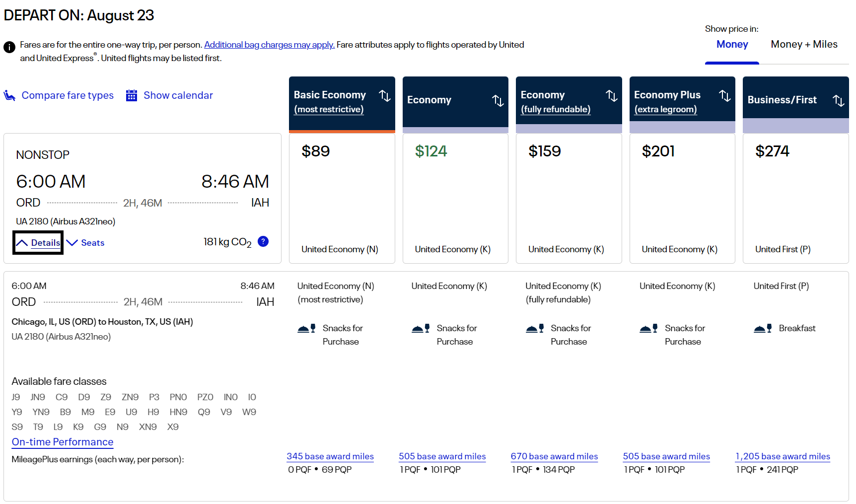Select $201 Economy Plus fare

[682, 198]
